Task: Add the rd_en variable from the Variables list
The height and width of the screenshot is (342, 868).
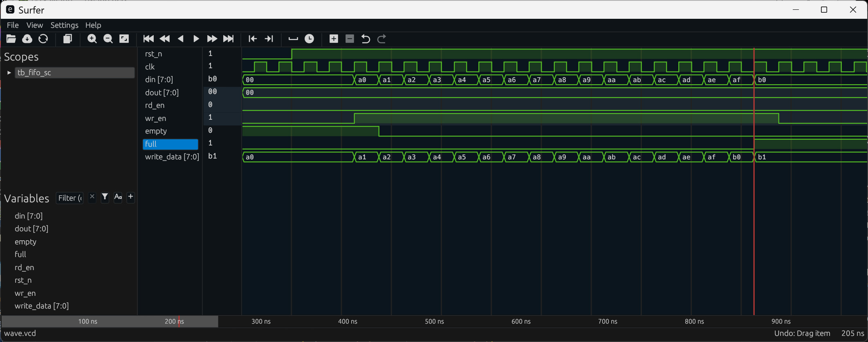Action: coord(25,268)
